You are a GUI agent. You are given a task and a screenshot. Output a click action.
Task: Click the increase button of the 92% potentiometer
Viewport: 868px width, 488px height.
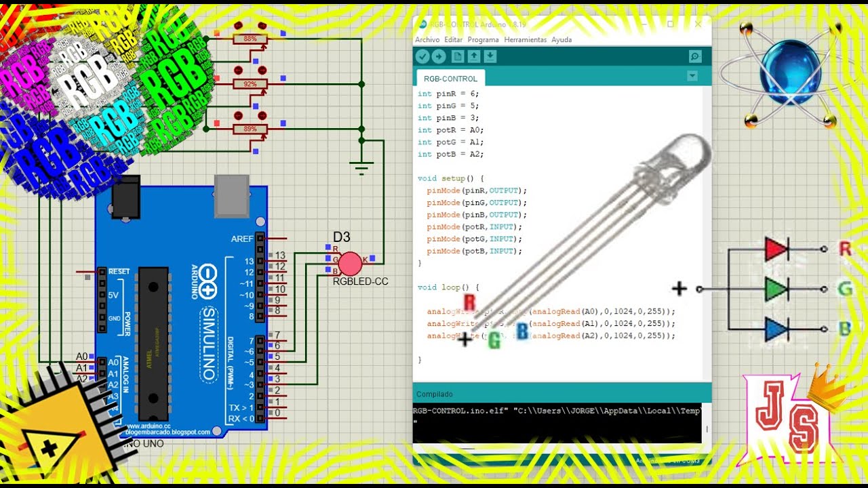[x=262, y=70]
